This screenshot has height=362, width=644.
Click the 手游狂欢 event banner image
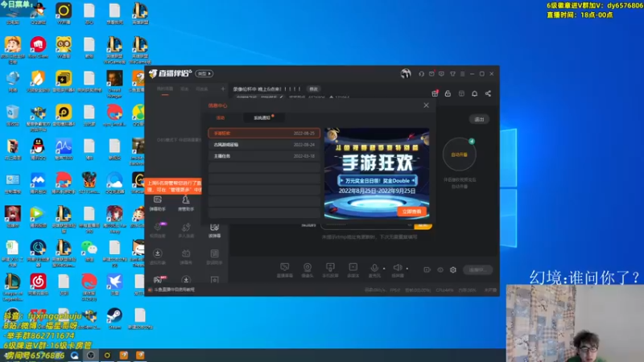[x=377, y=173]
